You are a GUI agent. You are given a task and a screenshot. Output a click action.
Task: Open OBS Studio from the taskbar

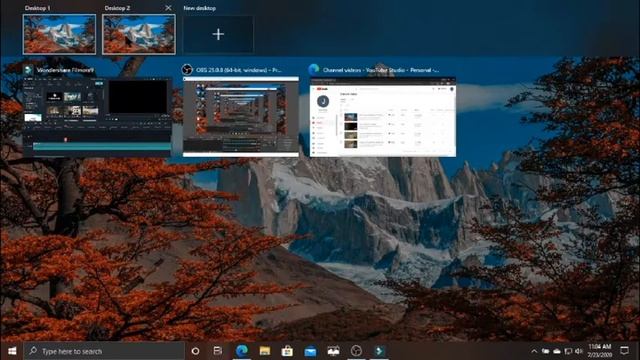click(356, 351)
